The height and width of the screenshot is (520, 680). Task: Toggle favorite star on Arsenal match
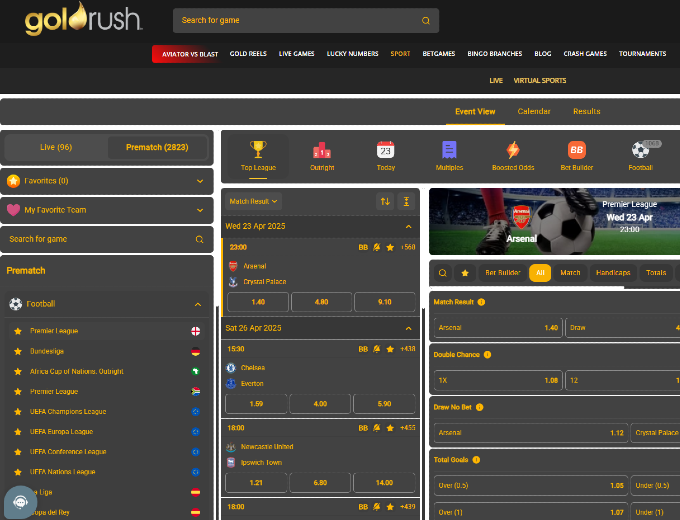coord(390,247)
